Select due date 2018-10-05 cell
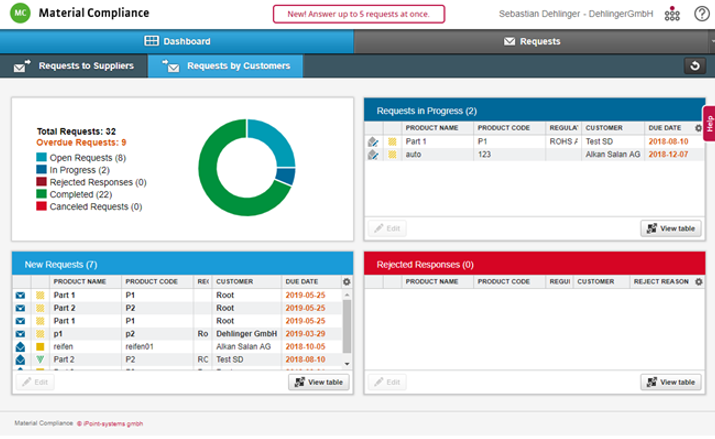Screen dimensions: 715x439 coord(306,346)
